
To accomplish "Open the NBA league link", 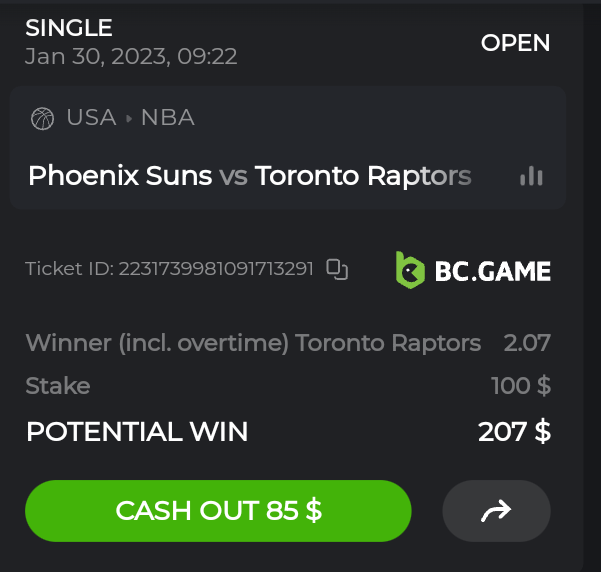I will coord(167,118).
